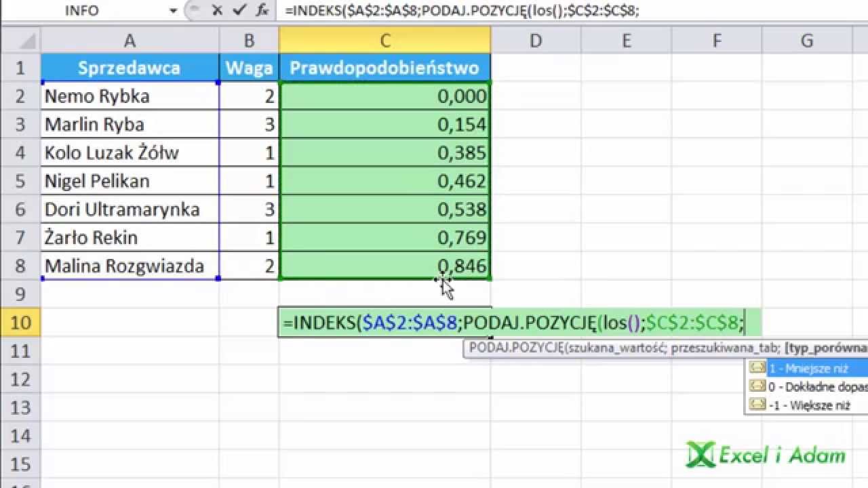Select '0 - Dokładne dopasowanie' autocomplete option

(x=807, y=387)
